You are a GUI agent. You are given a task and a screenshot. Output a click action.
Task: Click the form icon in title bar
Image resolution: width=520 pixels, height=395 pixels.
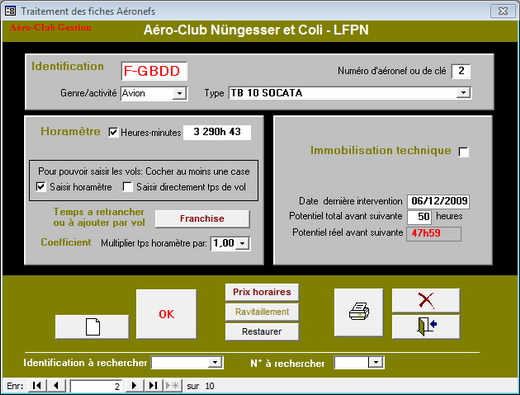[x=10, y=11]
